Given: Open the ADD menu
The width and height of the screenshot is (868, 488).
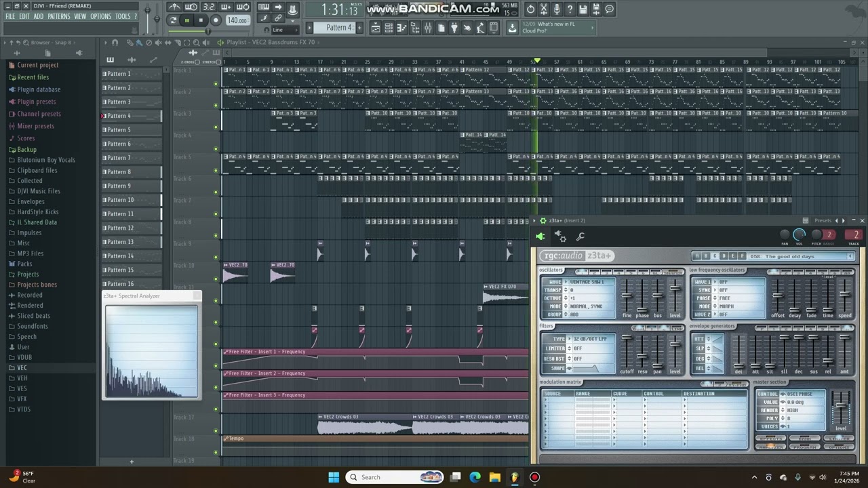Looking at the screenshot, I should click(x=39, y=16).
